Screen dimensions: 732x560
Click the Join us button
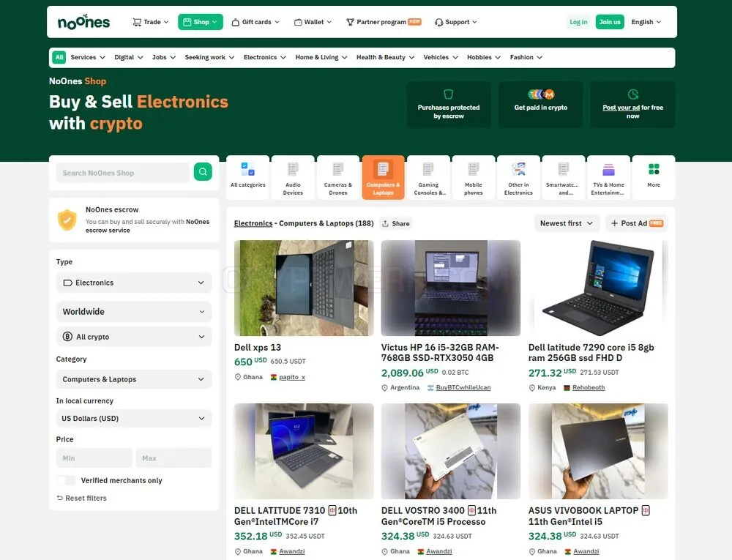[x=610, y=22]
